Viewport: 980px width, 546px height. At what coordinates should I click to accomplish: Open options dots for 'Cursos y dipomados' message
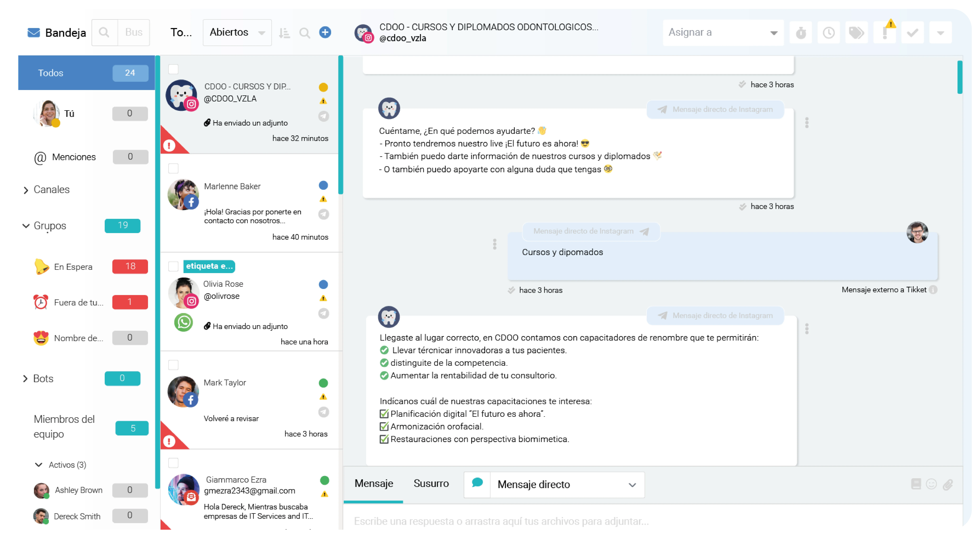pyautogui.click(x=495, y=244)
